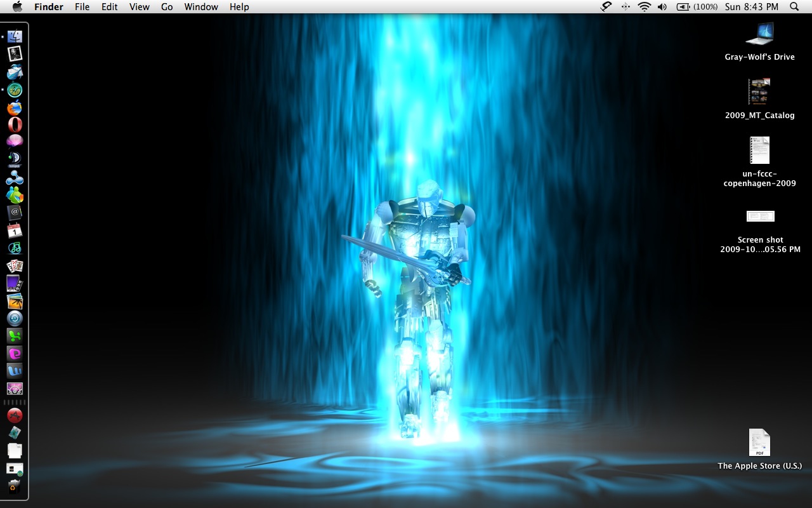The width and height of the screenshot is (812, 508).
Task: Click the Sun 8:43 PM clock
Action: (752, 7)
